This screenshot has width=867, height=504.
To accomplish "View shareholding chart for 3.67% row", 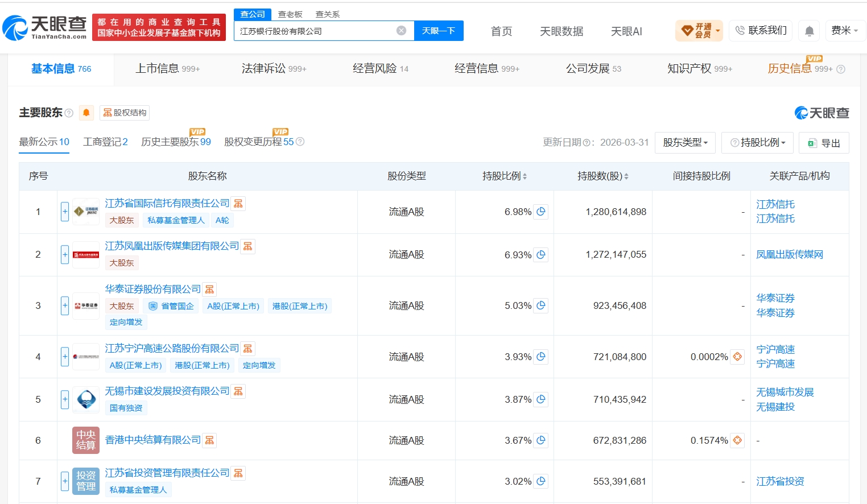I will click(x=541, y=440).
